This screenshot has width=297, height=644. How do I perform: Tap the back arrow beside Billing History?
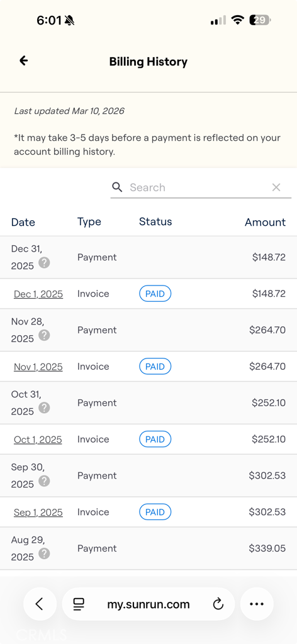(x=24, y=61)
